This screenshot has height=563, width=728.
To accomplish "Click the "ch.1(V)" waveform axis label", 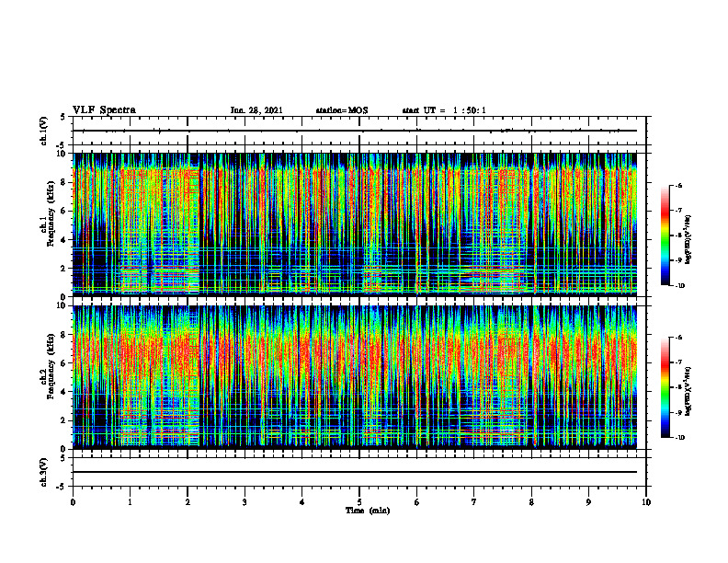I will (x=44, y=131).
